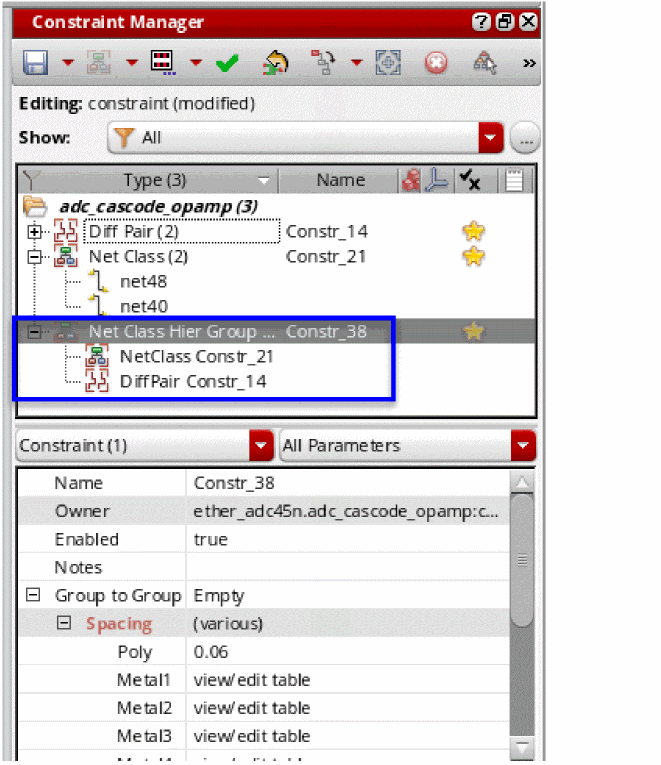Open Metal3 view/edit table link
Viewport: 661px width, 765px height.
(x=252, y=736)
